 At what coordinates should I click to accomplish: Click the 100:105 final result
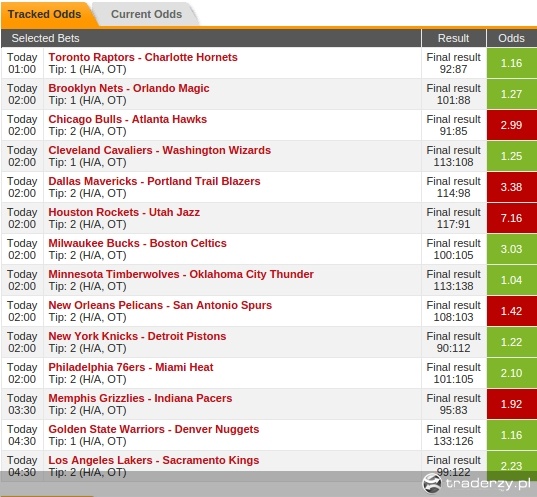click(x=453, y=255)
